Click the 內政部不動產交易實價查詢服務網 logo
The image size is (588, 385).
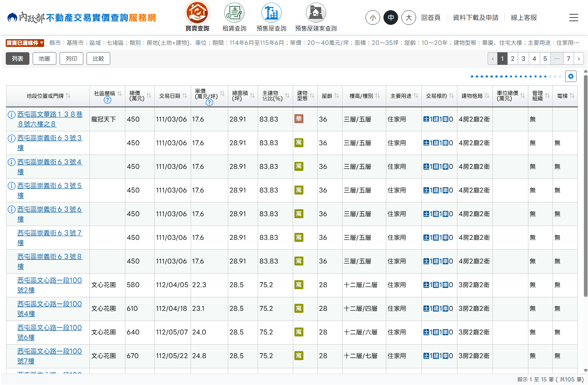point(82,18)
